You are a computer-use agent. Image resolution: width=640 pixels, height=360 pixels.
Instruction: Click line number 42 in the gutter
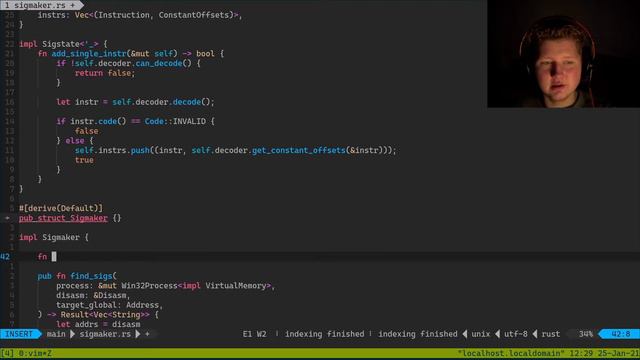[x=5, y=256]
